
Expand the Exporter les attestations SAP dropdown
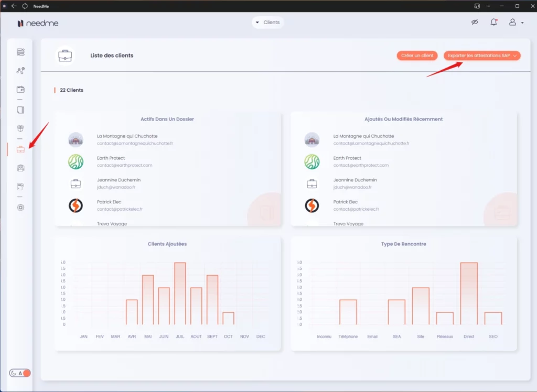482,56
